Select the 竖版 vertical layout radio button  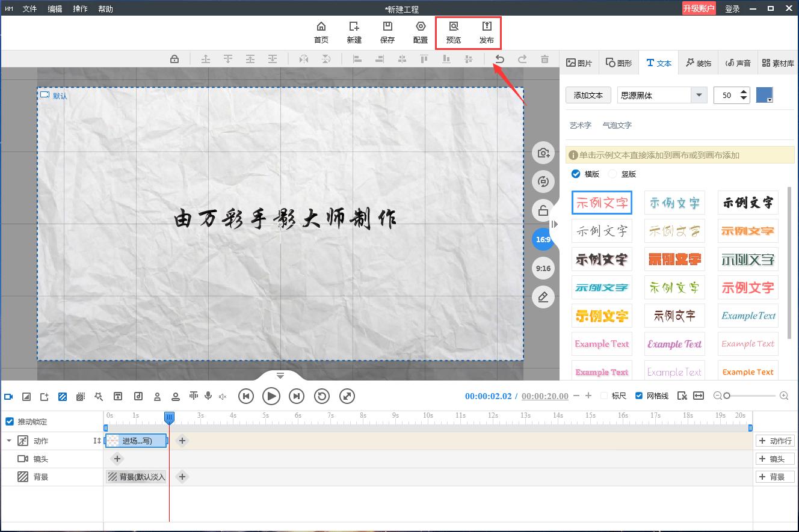point(612,174)
